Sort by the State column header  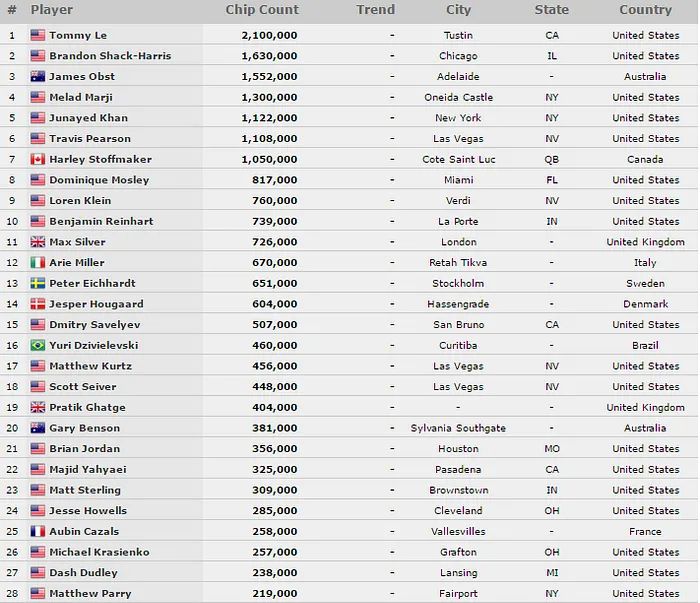552,10
